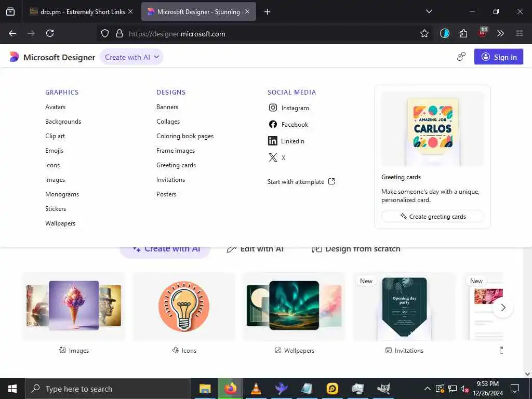Go back to the previous page

click(x=12, y=33)
